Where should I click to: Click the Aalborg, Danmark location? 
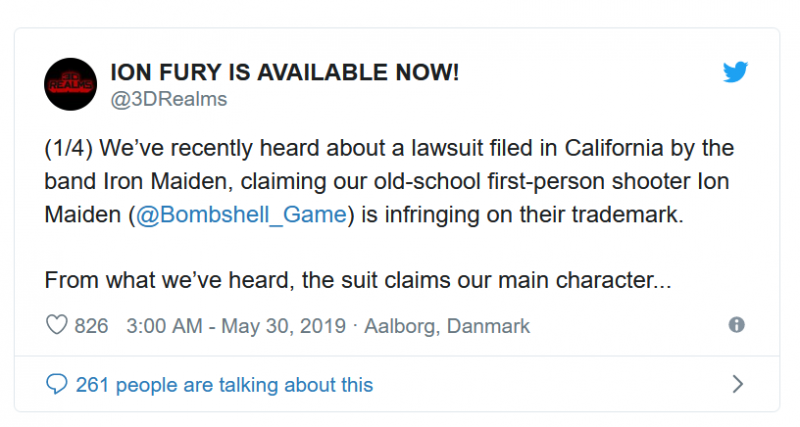[447, 326]
